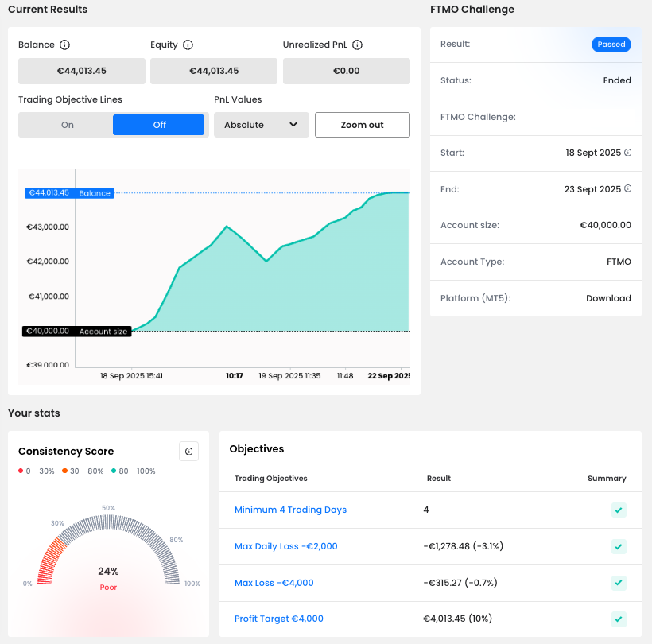The image size is (652, 644).
Task: Turn Trading Objective Lines On
Action: point(68,125)
